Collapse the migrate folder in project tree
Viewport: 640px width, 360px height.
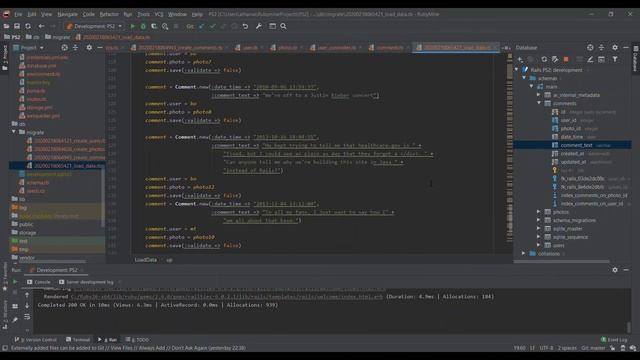point(14,132)
